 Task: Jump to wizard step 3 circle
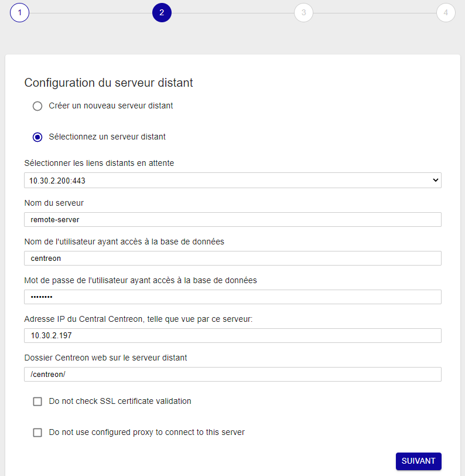click(303, 12)
